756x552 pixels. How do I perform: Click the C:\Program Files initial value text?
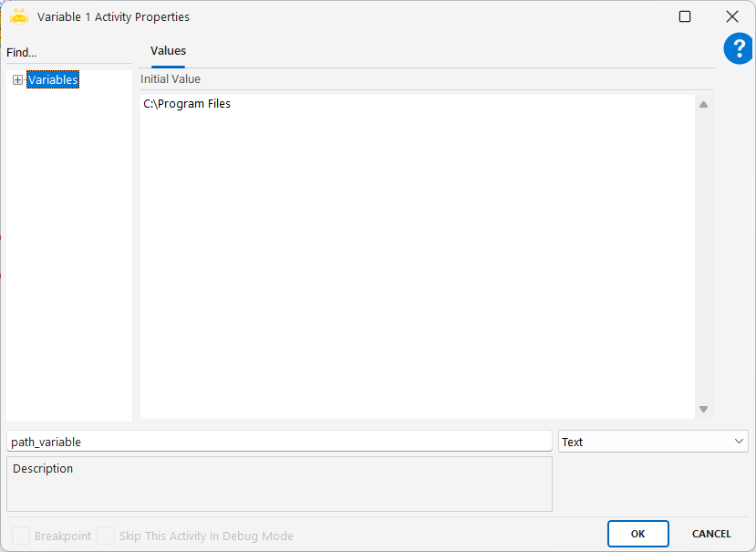[187, 104]
